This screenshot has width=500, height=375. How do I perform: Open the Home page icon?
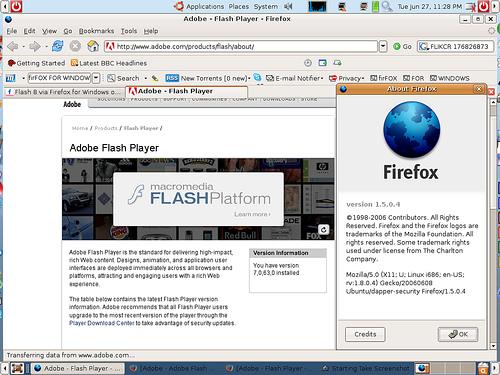93,46
